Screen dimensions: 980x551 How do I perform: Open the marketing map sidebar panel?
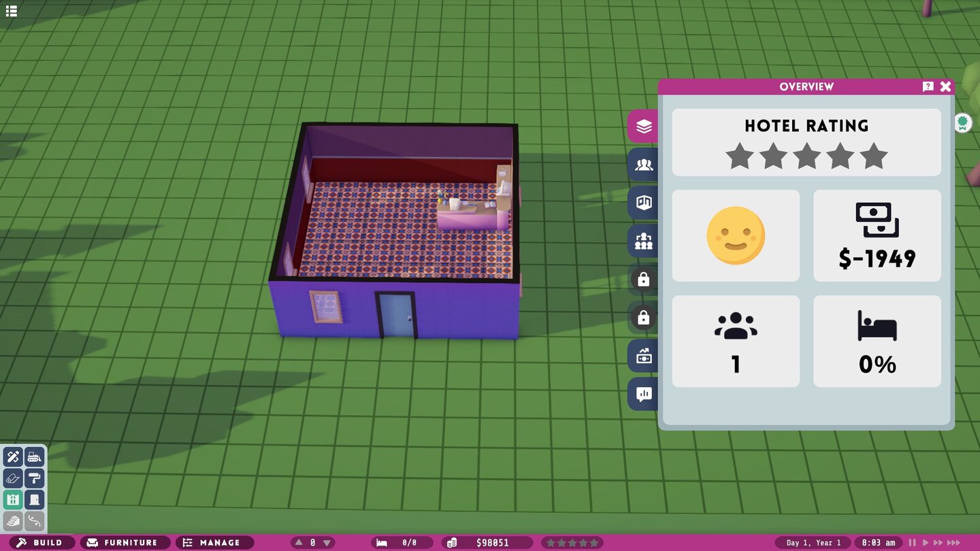pyautogui.click(x=643, y=203)
